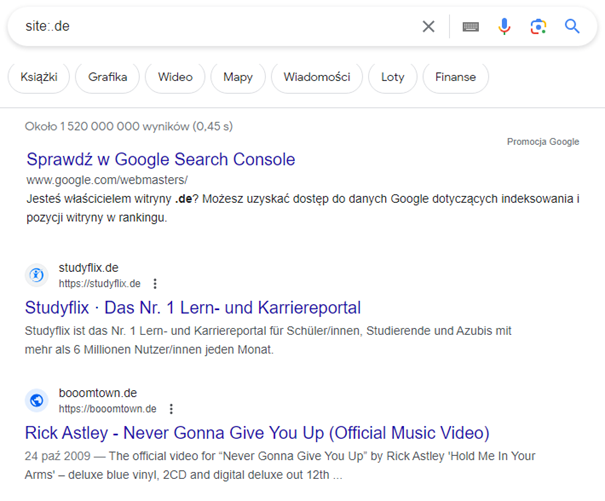605x501 pixels.
Task: Click the Promocja Google label
Action: coord(543,142)
